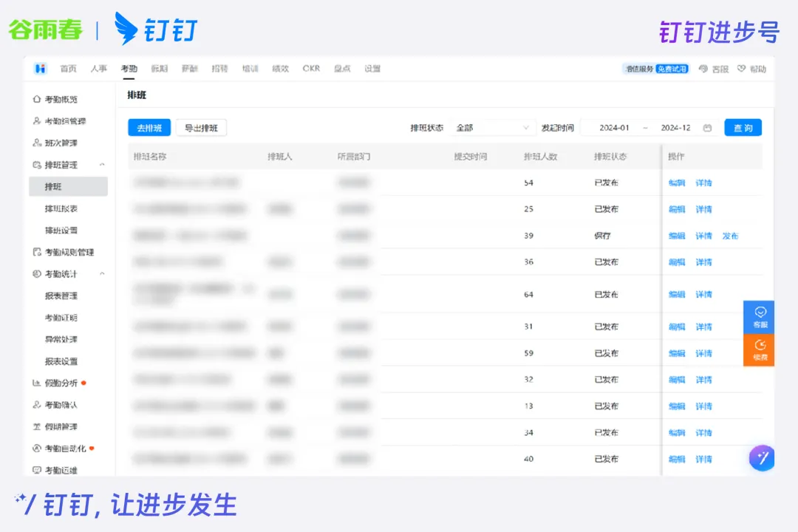Click 详情 in the row with 59 people

click(704, 353)
